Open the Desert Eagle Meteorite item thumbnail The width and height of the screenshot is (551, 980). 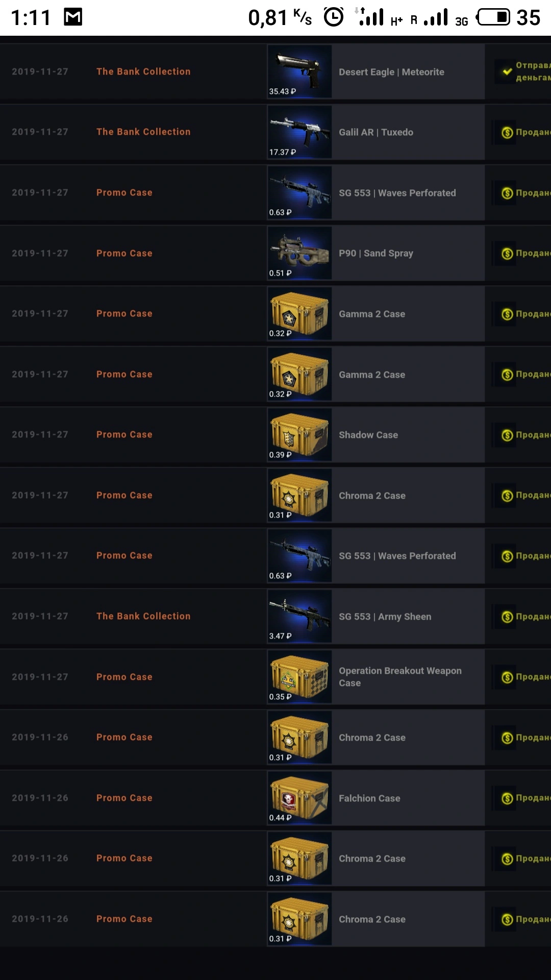299,71
